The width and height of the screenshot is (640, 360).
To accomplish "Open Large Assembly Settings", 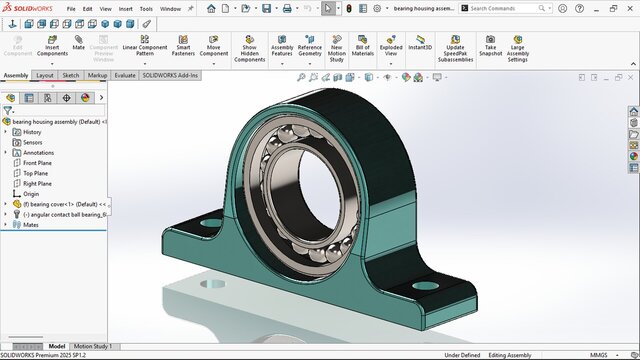I will pyautogui.click(x=518, y=49).
